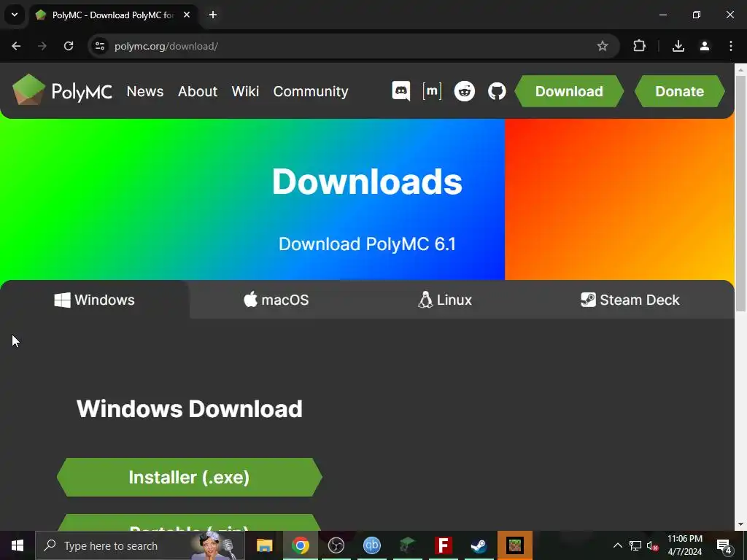The height and width of the screenshot is (560, 747).
Task: Open the Wiki menu item
Action: (245, 91)
